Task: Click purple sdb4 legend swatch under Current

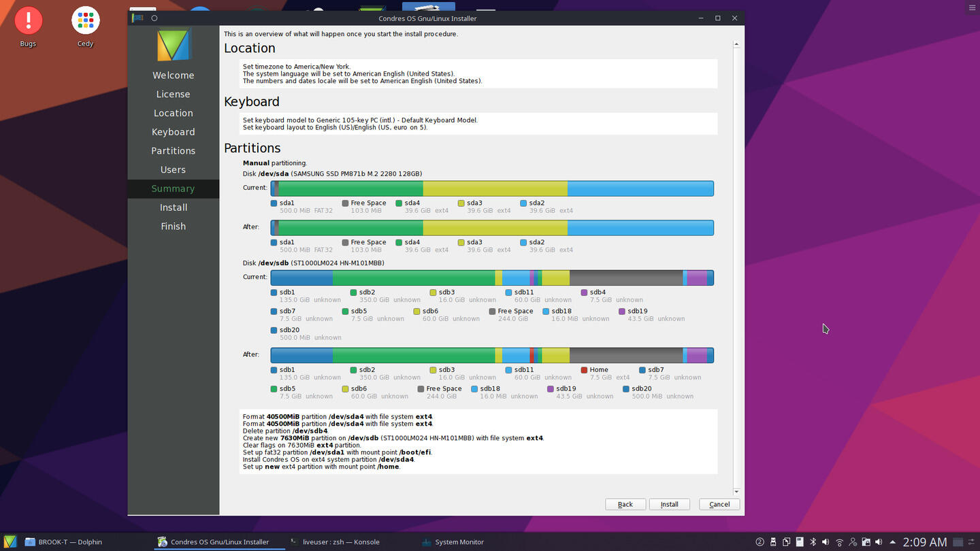Action: pyautogui.click(x=584, y=293)
